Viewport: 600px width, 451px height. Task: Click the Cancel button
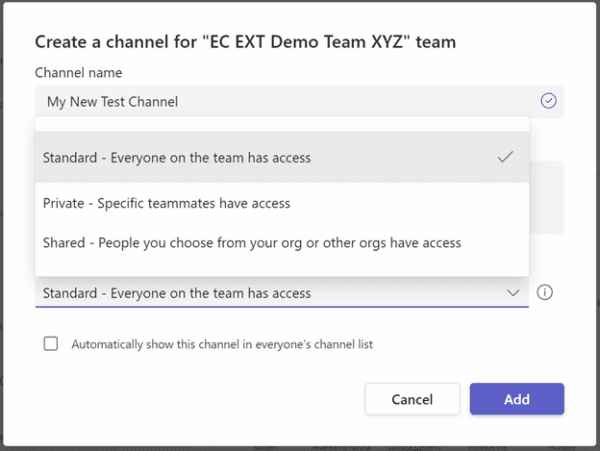tap(412, 399)
